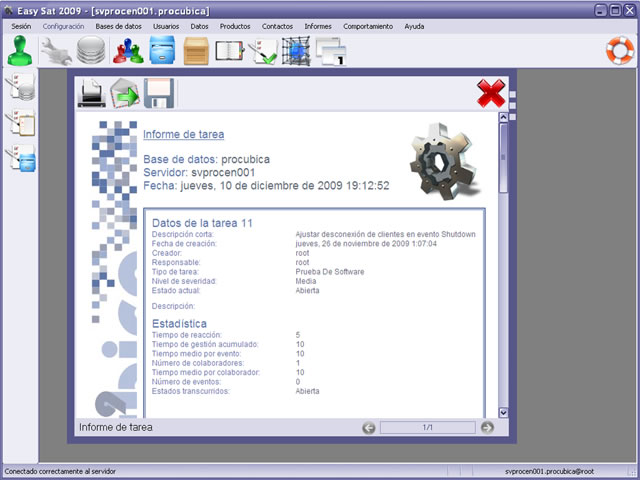Click the 1/1 page number field

pyautogui.click(x=427, y=427)
